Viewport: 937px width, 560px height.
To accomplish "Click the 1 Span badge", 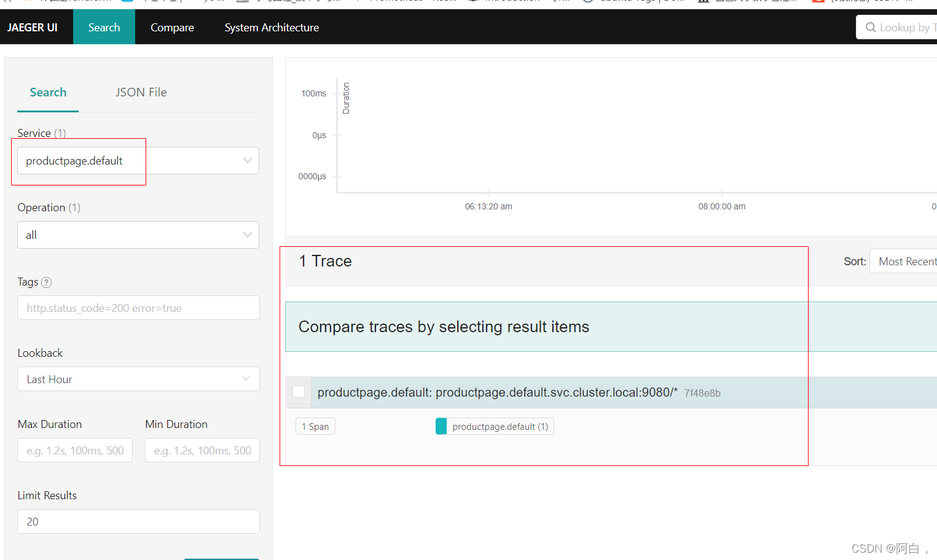I will click(315, 427).
